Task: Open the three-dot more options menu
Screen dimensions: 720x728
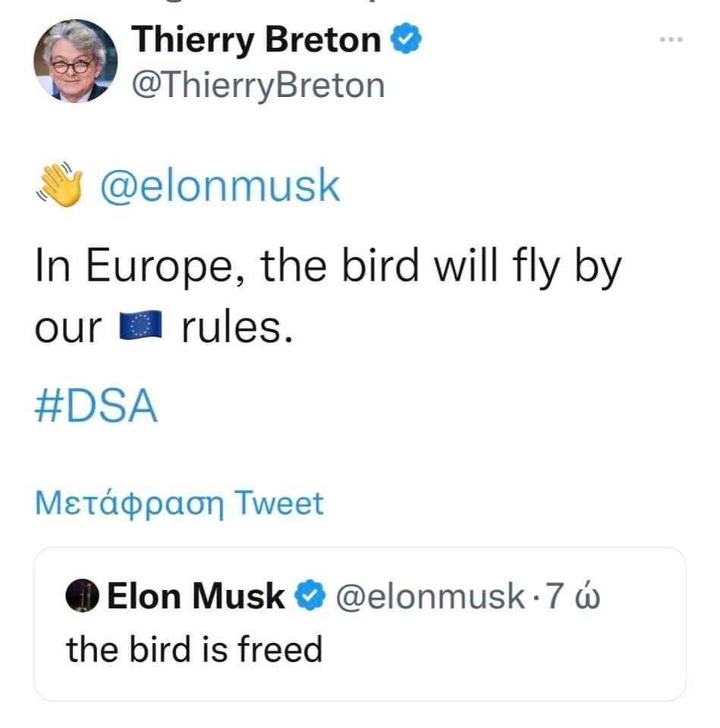Action: pyautogui.click(x=671, y=39)
